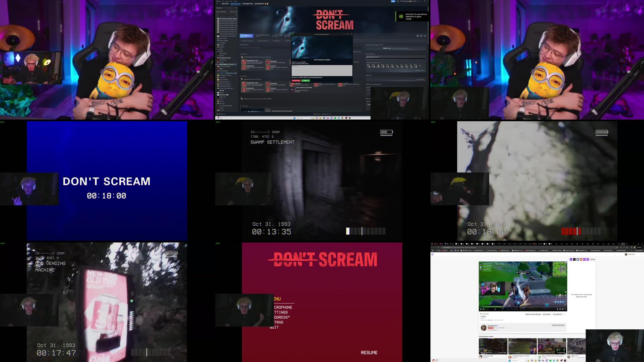Open the БИБЛИОТЕКА tab in Steam

point(235,4)
